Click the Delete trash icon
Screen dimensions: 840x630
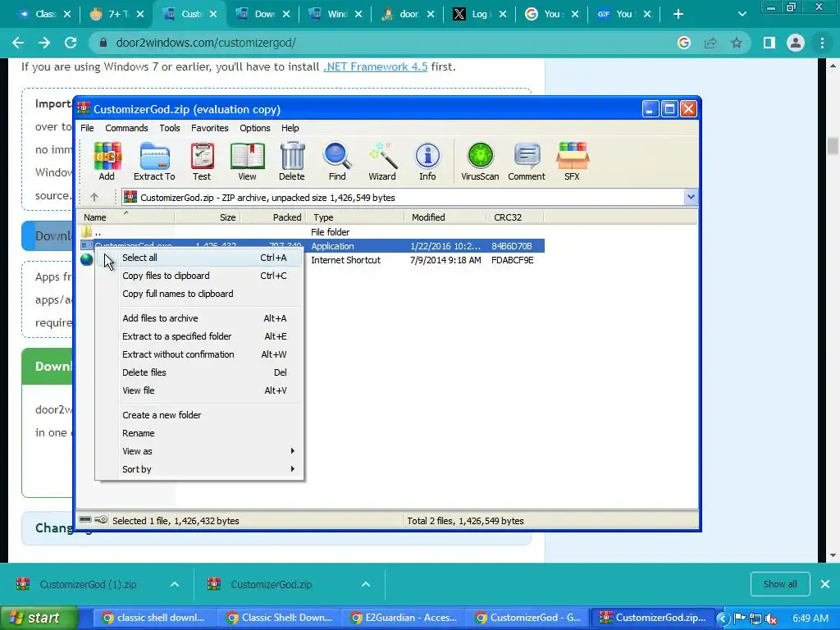[x=292, y=162]
